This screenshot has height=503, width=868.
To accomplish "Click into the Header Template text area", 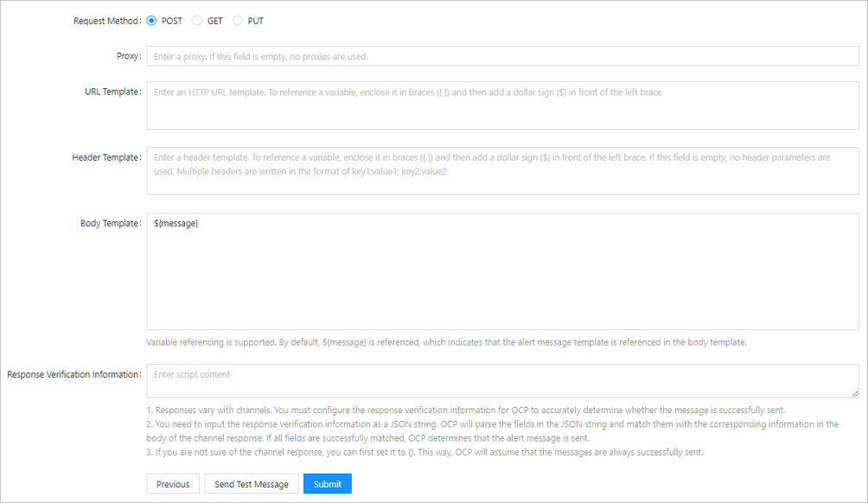I will tap(501, 171).
